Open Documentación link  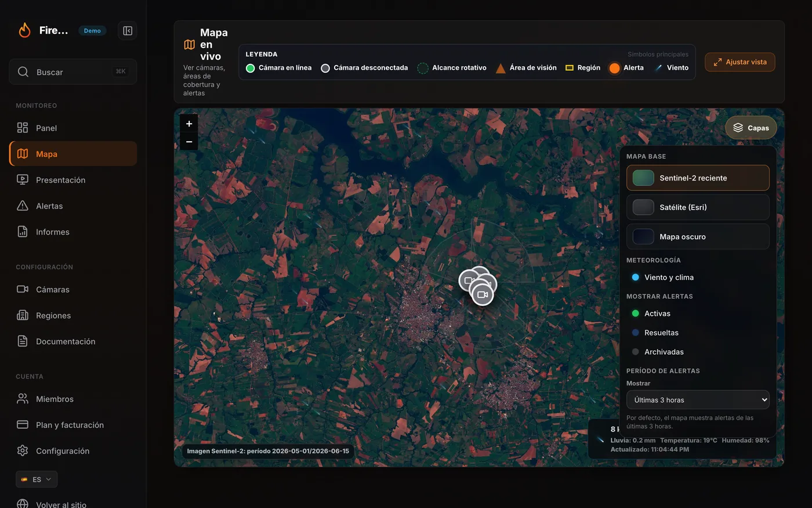pyautogui.click(x=73, y=341)
